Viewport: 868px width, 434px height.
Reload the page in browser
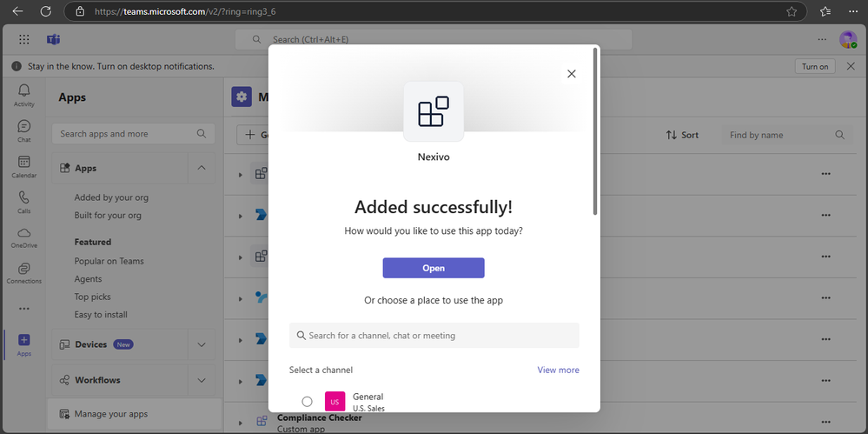point(47,11)
